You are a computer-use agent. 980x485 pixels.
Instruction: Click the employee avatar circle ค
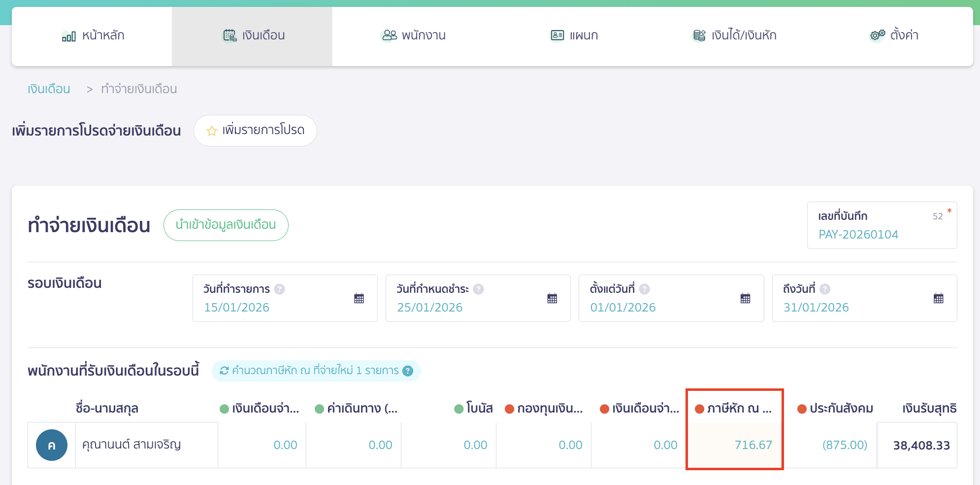52,445
